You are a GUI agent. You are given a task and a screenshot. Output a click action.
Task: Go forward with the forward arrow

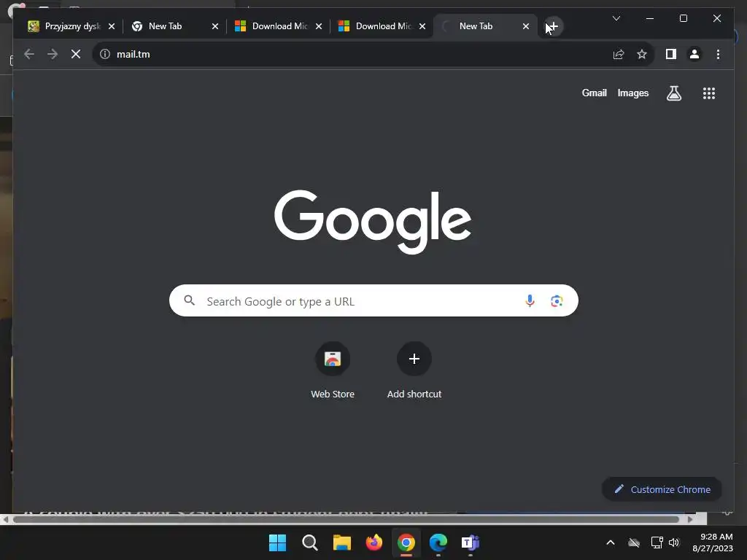53,54
